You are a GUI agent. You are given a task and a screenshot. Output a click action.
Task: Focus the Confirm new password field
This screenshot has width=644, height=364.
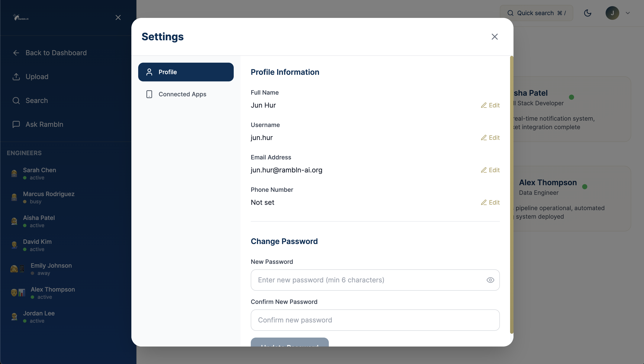point(375,320)
